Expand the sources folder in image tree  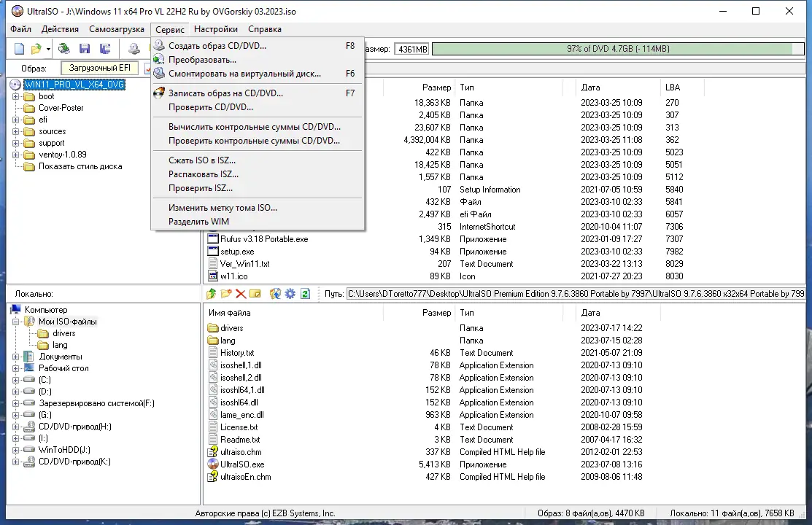[x=15, y=131]
